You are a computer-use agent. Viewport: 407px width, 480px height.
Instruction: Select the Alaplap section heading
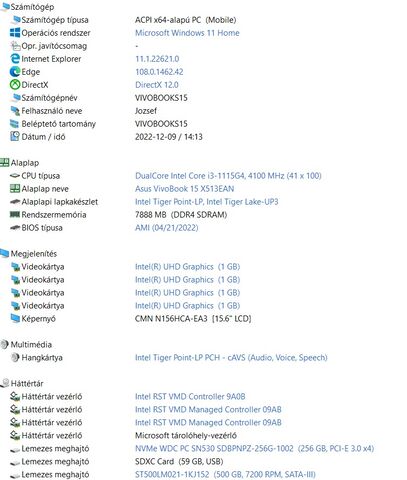[x=25, y=163]
